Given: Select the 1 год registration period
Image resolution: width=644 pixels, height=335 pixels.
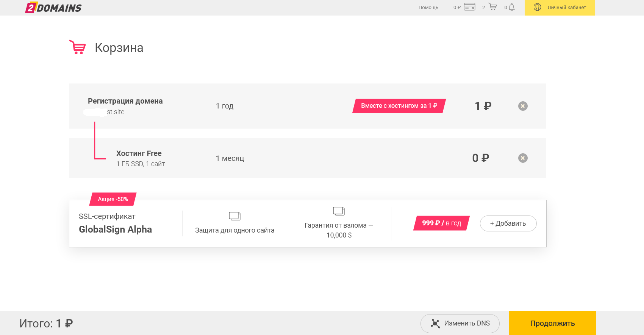Looking at the screenshot, I should coord(225,106).
